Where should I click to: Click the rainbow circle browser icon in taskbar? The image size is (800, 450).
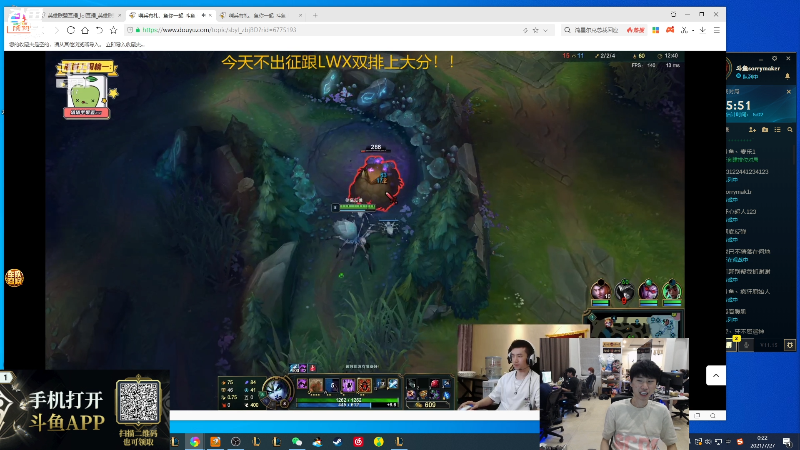pyautogui.click(x=195, y=441)
